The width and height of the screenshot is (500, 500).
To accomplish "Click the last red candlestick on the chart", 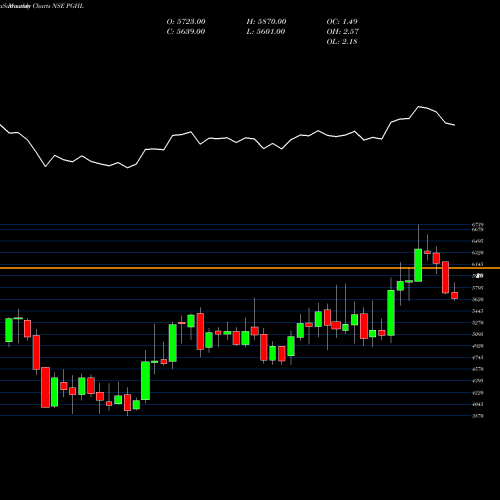I will [455, 295].
